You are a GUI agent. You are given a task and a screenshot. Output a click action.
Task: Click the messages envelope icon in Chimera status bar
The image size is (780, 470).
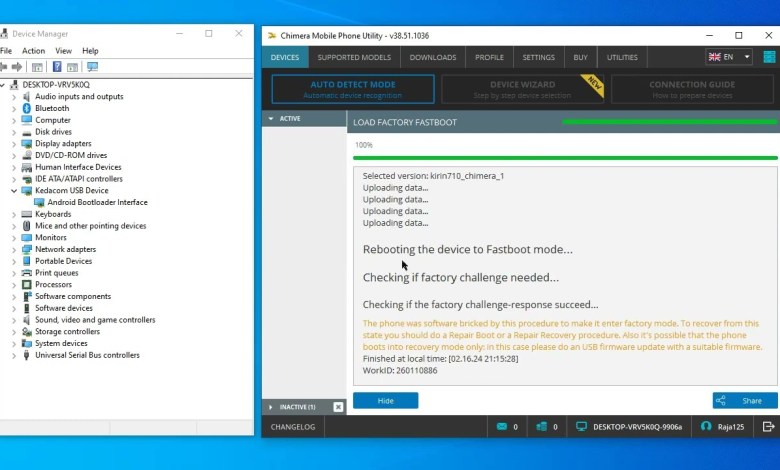[502, 427]
